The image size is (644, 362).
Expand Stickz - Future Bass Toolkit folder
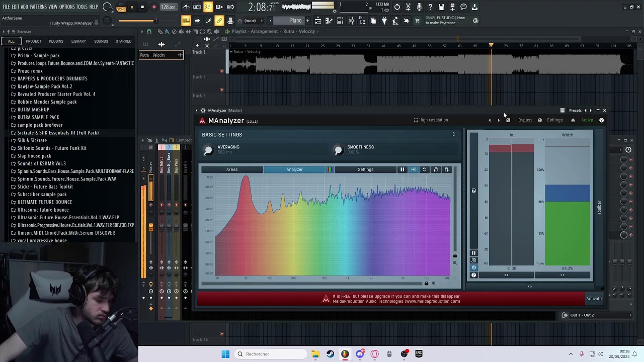(x=45, y=187)
